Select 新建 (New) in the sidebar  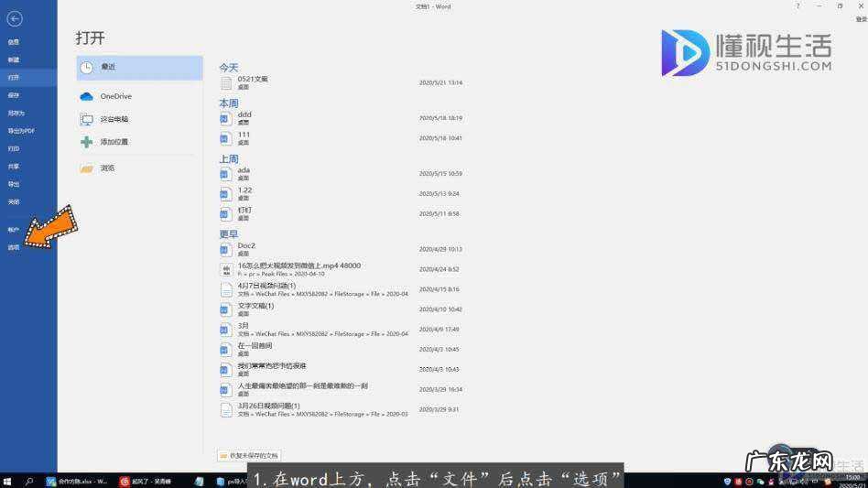point(14,60)
